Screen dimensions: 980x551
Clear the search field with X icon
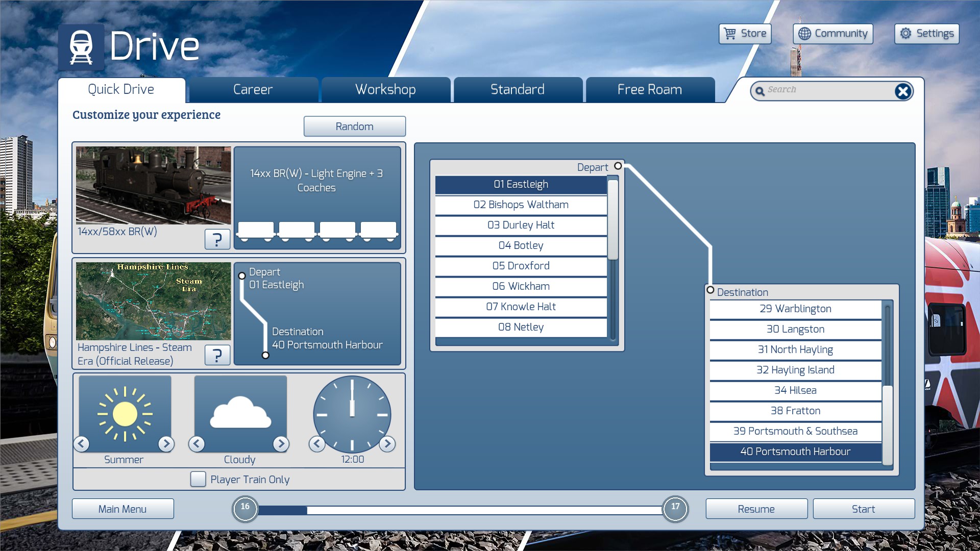click(x=902, y=91)
